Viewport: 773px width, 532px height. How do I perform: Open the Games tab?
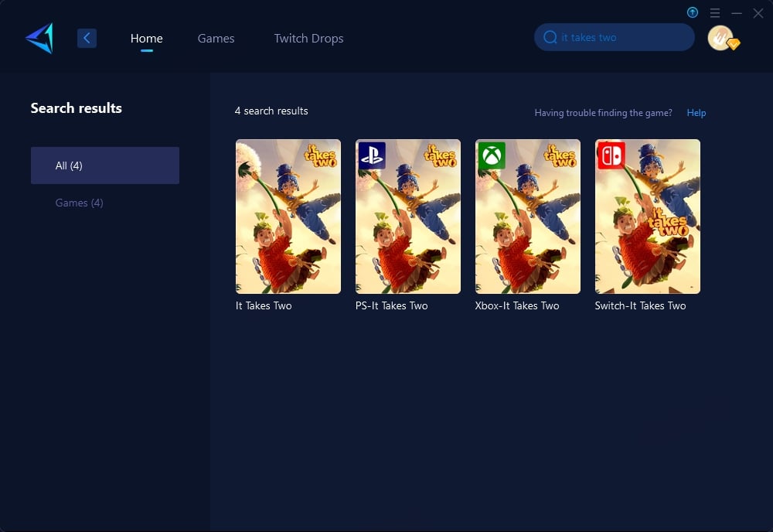pos(216,38)
